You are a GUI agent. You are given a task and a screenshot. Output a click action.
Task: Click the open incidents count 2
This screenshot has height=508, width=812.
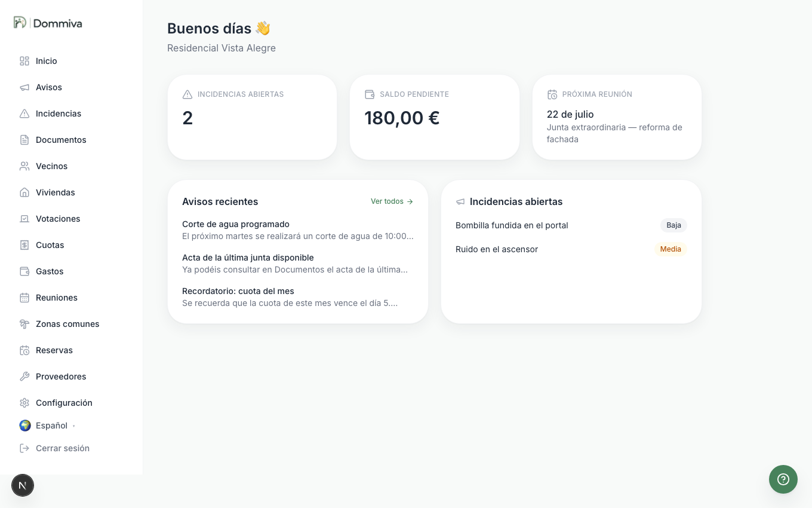[x=187, y=118]
